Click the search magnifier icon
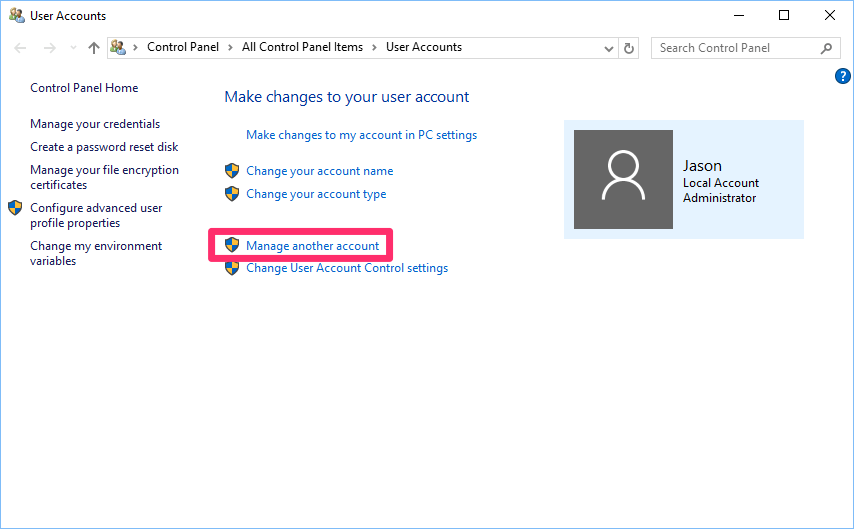 pos(827,48)
